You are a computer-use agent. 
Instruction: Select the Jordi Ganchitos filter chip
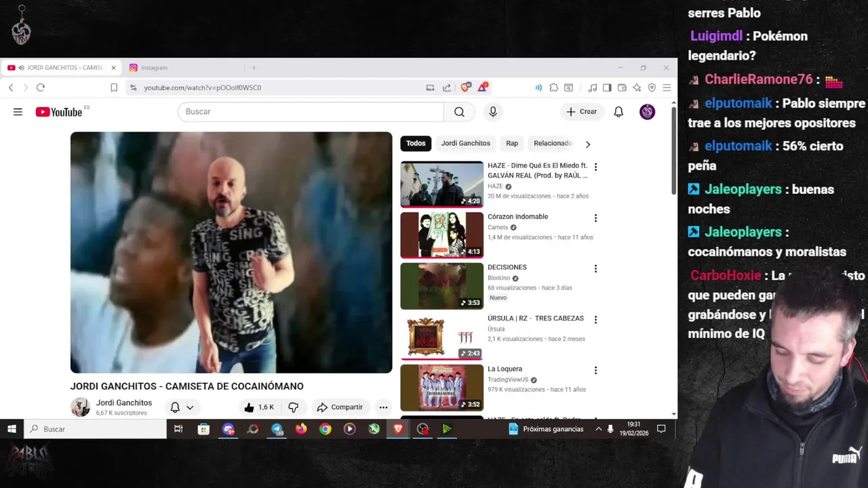coord(465,144)
